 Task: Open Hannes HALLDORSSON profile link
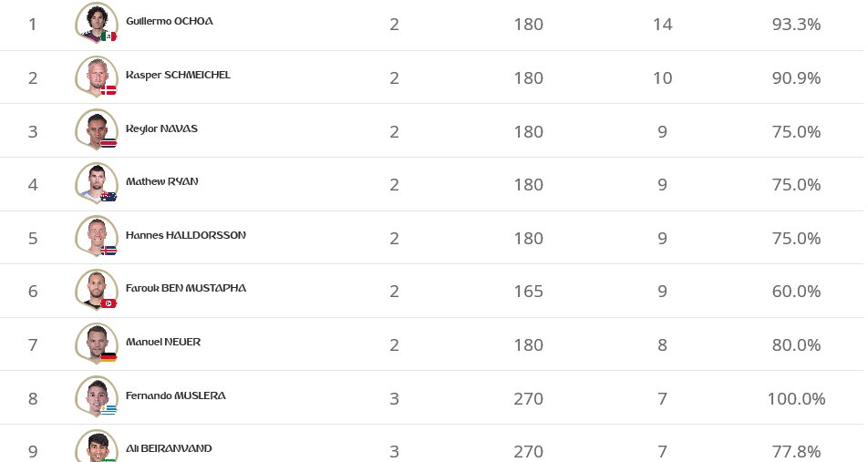click(x=186, y=235)
